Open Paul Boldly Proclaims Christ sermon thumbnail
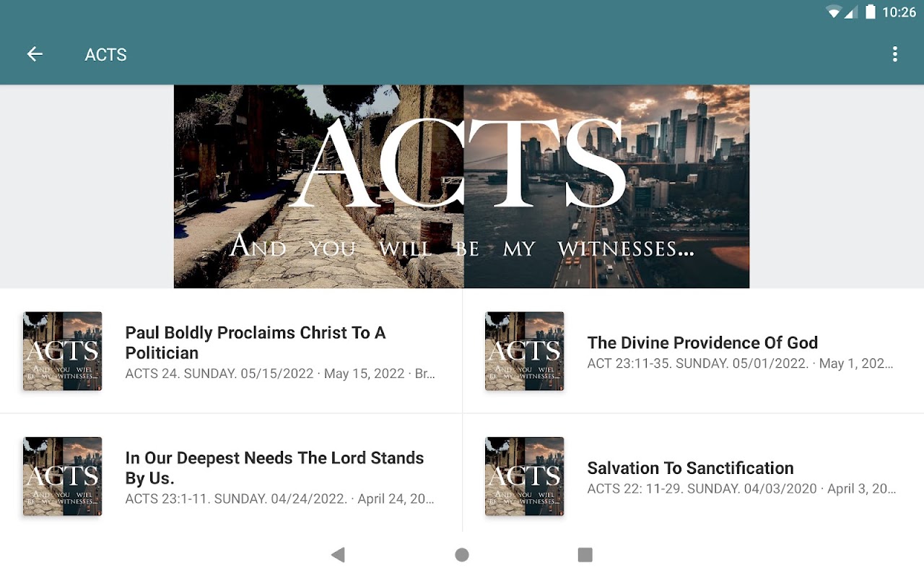Image resolution: width=924 pixels, height=578 pixels. click(63, 351)
